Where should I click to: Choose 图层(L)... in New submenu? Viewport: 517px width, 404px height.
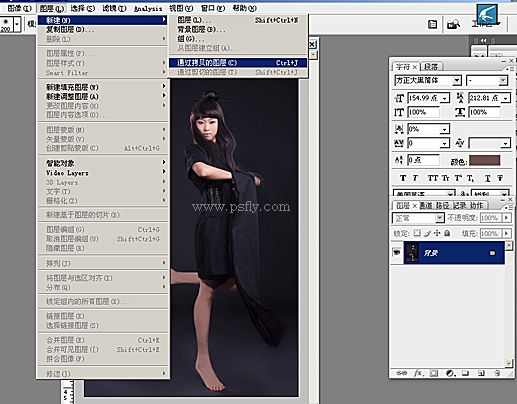pyautogui.click(x=238, y=20)
